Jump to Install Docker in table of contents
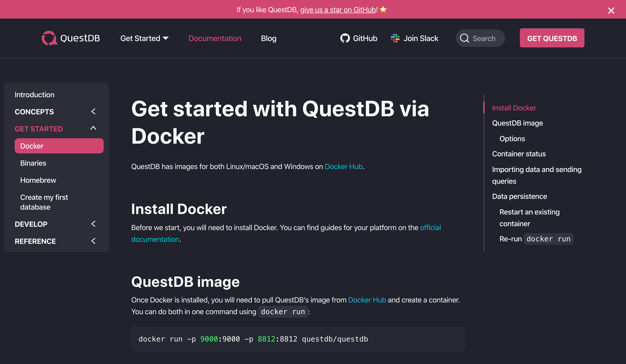The width and height of the screenshot is (626, 364). (514, 108)
